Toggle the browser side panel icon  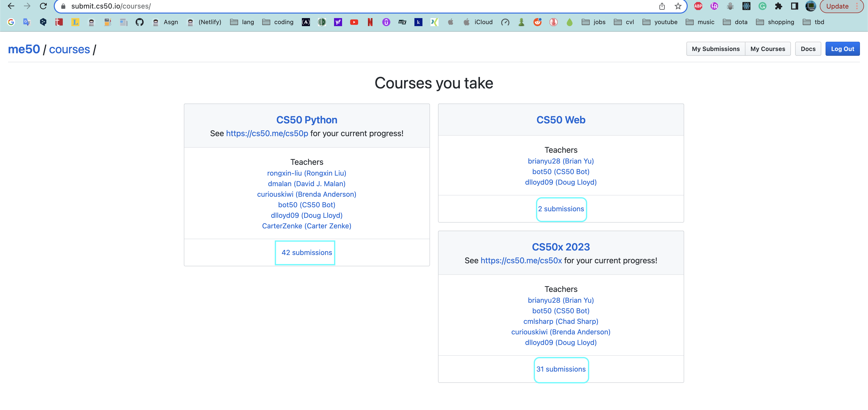794,6
